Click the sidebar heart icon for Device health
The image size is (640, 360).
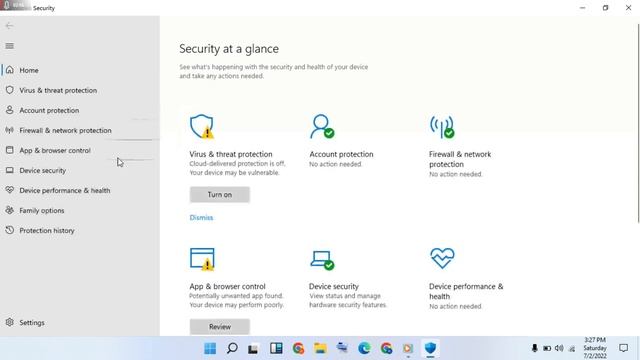click(10, 190)
